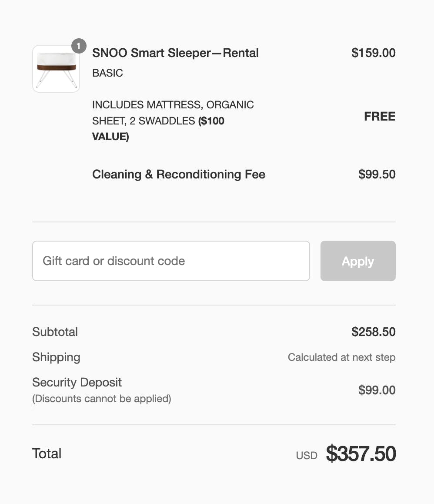Viewport: 434px width, 504px height.
Task: Click the Subtotal label
Action: (x=55, y=332)
